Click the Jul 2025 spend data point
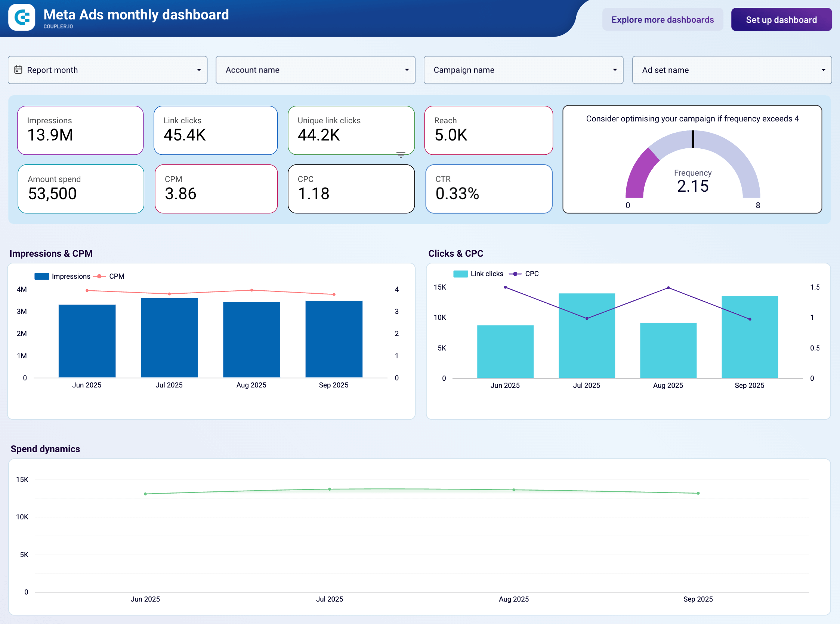This screenshot has height=624, width=840. (329, 489)
